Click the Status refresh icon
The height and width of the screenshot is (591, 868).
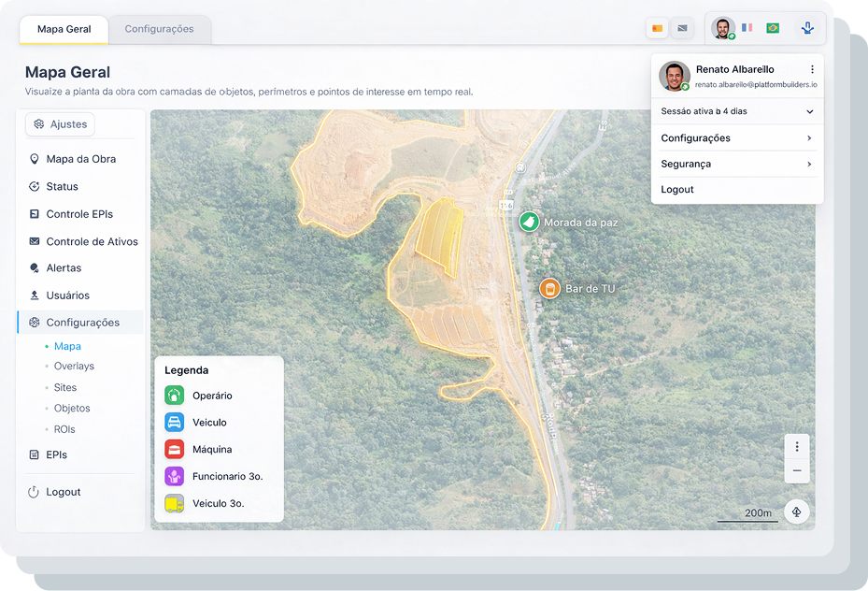coord(35,187)
